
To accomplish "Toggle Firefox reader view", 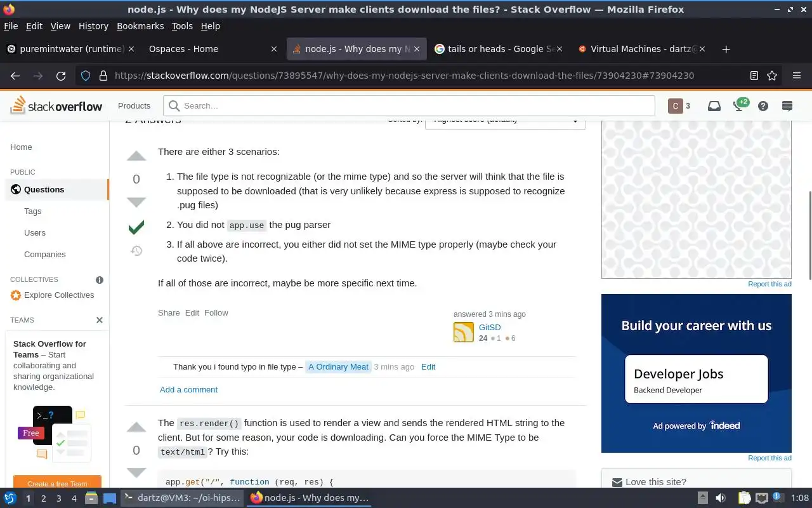I will click(754, 76).
